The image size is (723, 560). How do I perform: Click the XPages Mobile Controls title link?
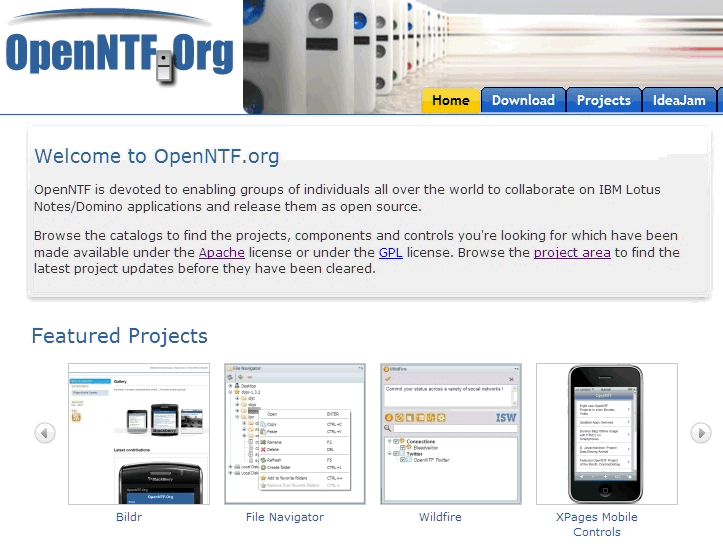pyautogui.click(x=597, y=524)
